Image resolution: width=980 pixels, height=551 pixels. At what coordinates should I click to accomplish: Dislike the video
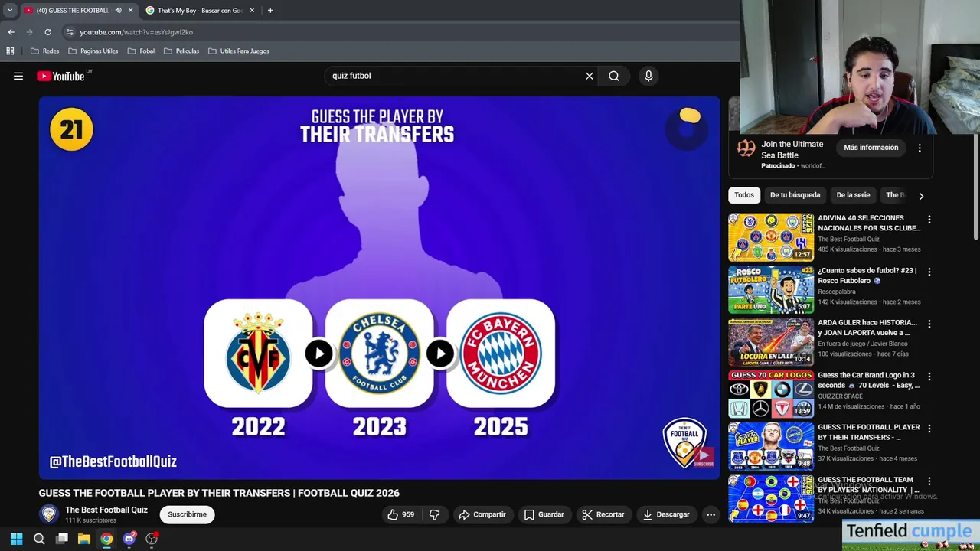(434, 514)
